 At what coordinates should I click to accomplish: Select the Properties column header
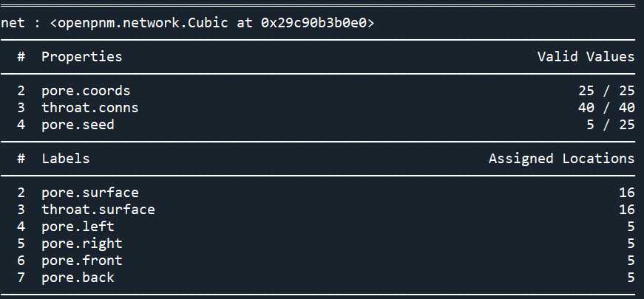[82, 57]
